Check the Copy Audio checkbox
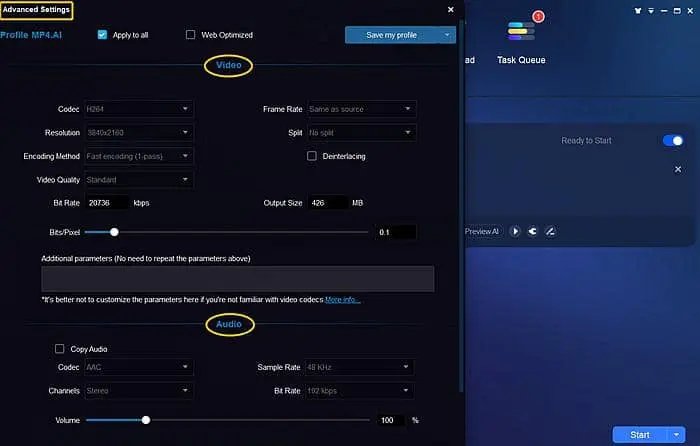Viewport: 700px width, 446px height. 60,349
